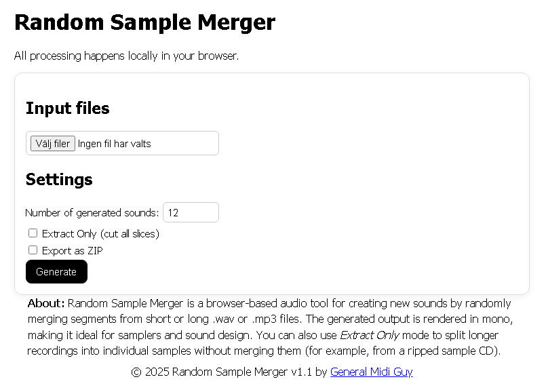Click the Välj filer file chooser button
The height and width of the screenshot is (392, 548).
click(53, 144)
